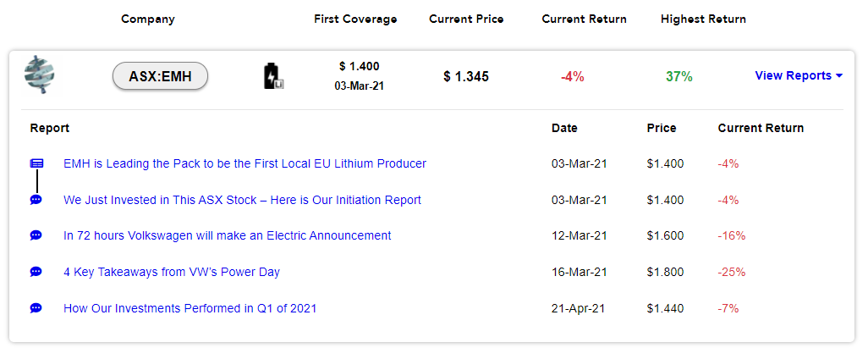The image size is (868, 359).
Task: Click the Highest Return column header
Action: (x=703, y=19)
